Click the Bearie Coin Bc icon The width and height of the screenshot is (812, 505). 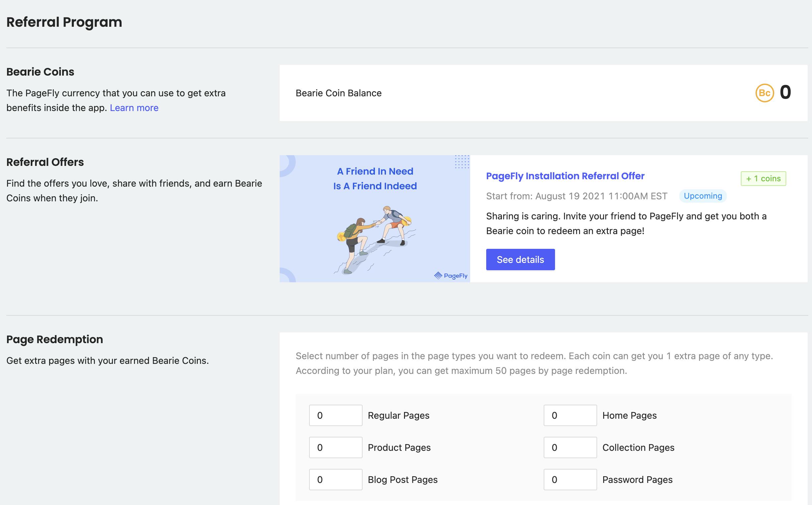point(765,93)
